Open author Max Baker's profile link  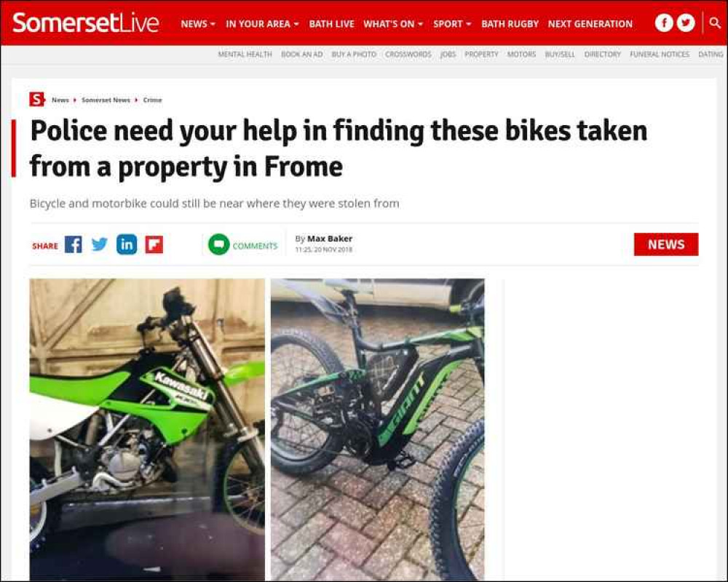(330, 239)
